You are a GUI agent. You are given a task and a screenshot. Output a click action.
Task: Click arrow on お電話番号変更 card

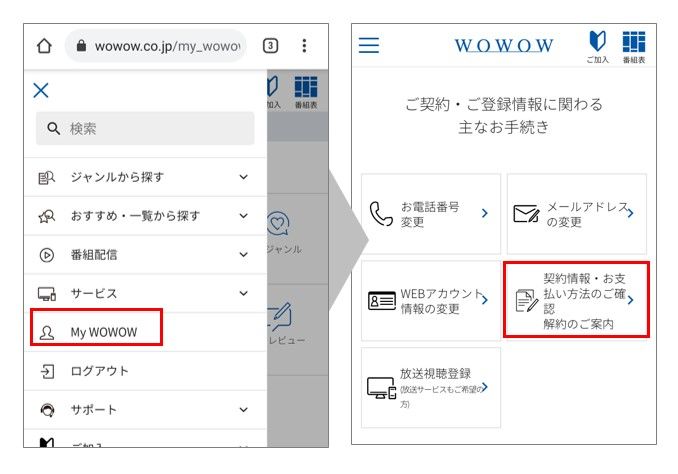point(485,213)
